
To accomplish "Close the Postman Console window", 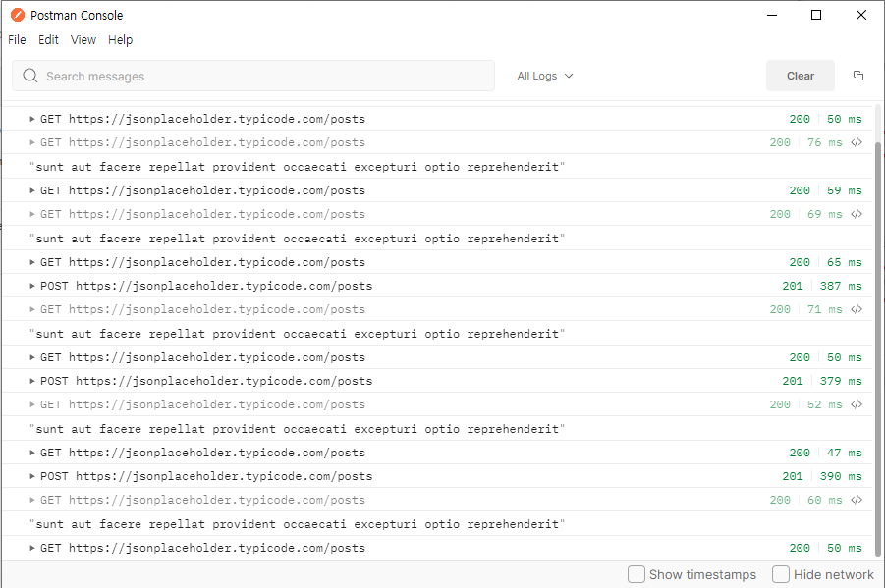I will coord(860,15).
